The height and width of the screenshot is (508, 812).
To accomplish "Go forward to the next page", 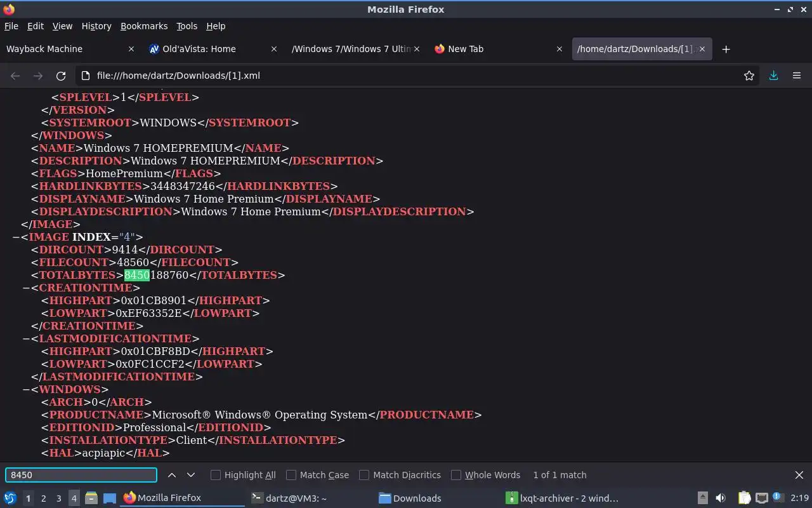I will tap(38, 76).
